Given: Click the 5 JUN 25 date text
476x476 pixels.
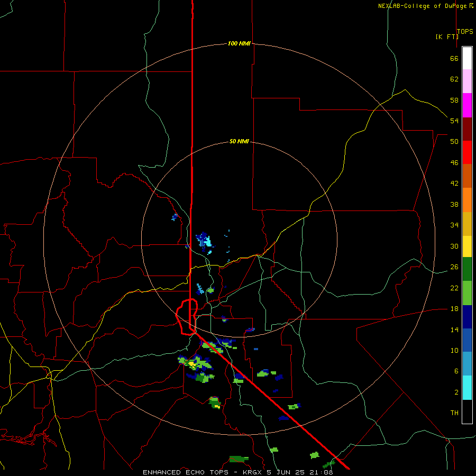Looking at the screenshot, I should coord(286,472).
